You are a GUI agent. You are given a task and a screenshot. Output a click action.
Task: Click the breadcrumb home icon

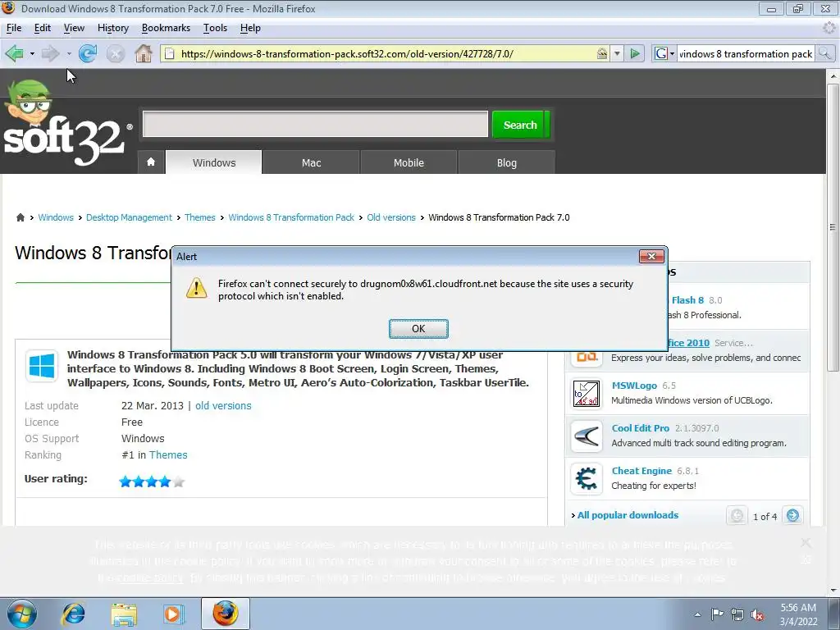pyautogui.click(x=21, y=217)
